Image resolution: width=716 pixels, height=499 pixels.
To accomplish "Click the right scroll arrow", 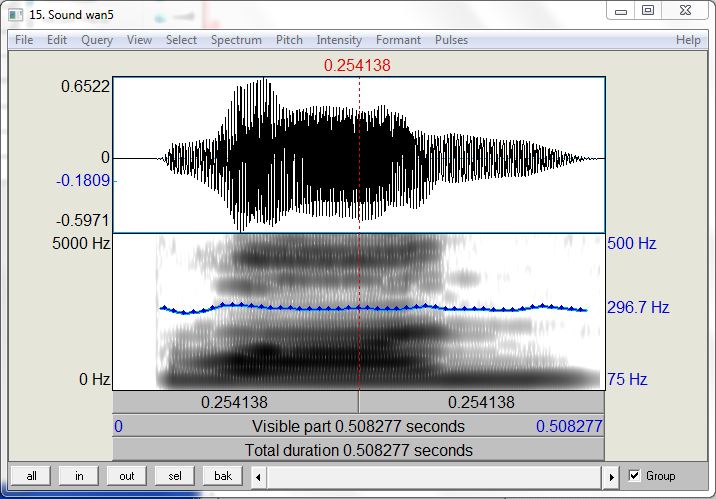I will tap(611, 478).
